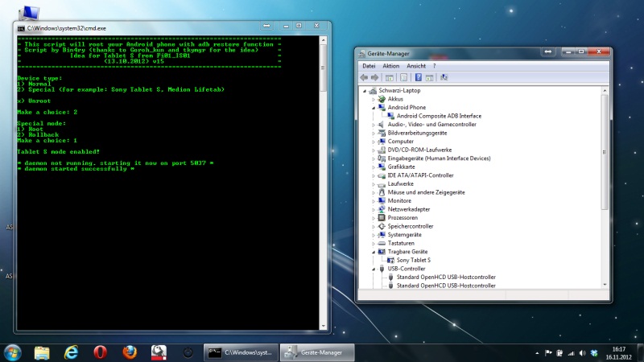Click Geräte-Manager scrollbar down arrow
The image size is (644, 362).
click(x=605, y=285)
